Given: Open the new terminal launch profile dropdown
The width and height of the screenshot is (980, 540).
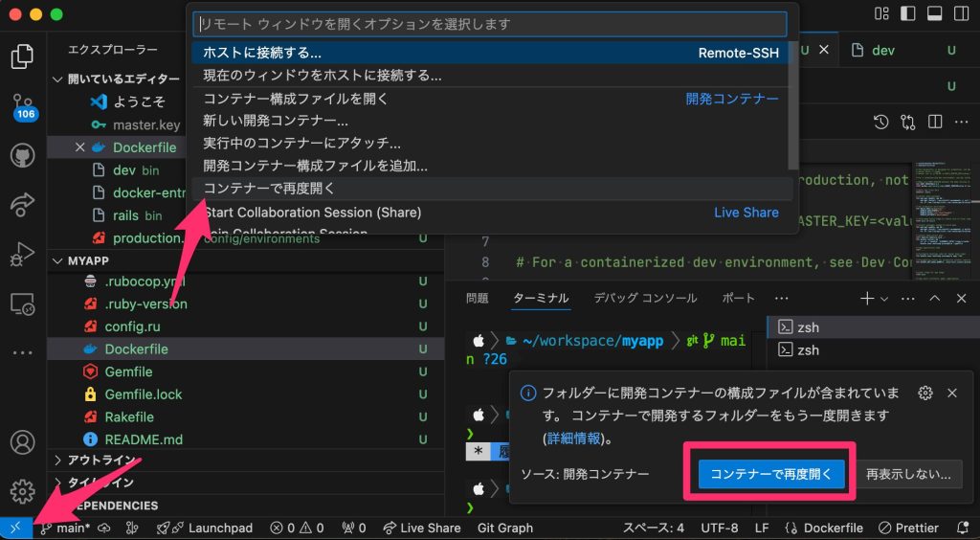Looking at the screenshot, I should [x=884, y=299].
